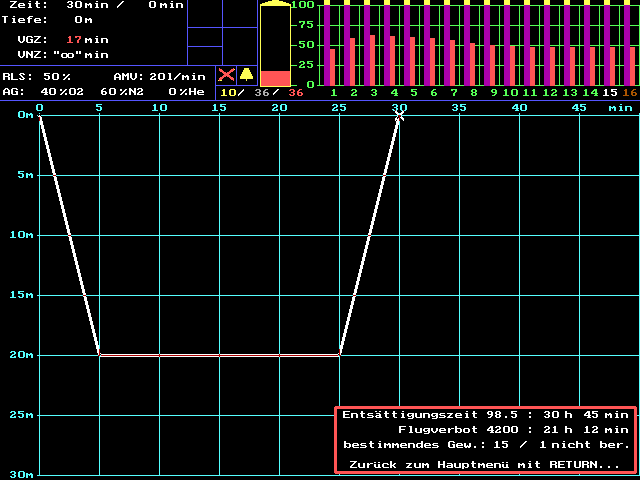Image resolution: width=640 pixels, height=480 pixels.
Task: Select tissue compartment 8 bar
Action: 472,45
